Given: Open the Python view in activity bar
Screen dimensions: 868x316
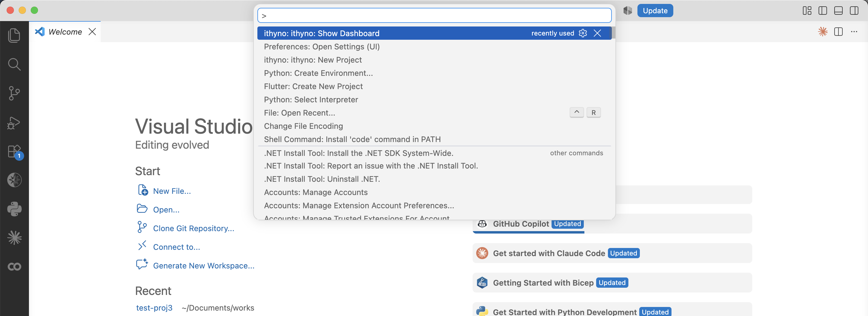Looking at the screenshot, I should click(x=14, y=209).
